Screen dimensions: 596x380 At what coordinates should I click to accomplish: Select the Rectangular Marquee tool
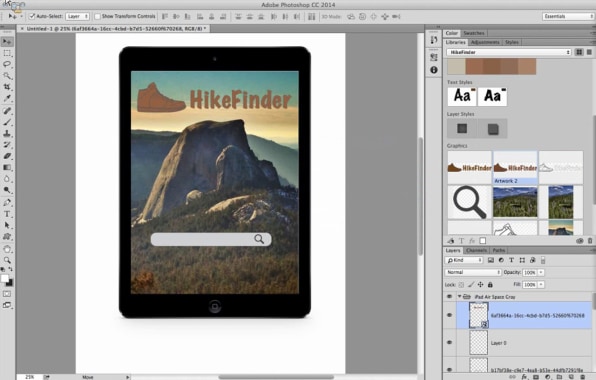[x=7, y=53]
